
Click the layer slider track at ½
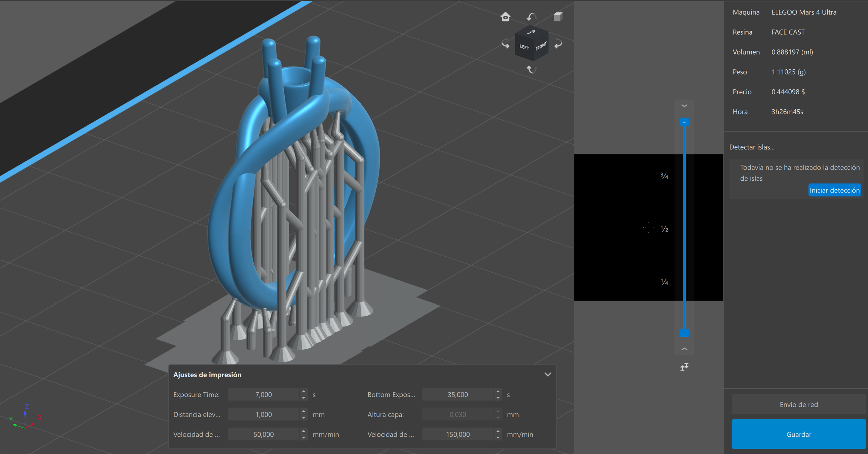[x=684, y=229]
